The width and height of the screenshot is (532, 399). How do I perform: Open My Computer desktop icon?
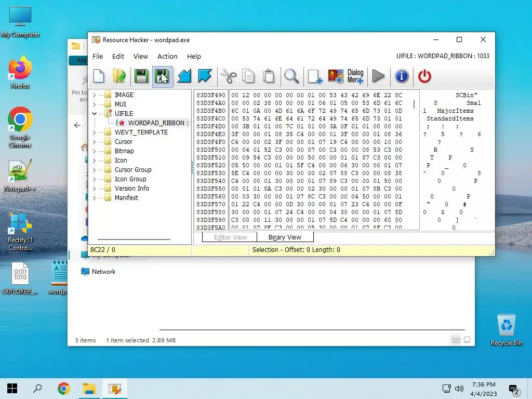pos(20,22)
